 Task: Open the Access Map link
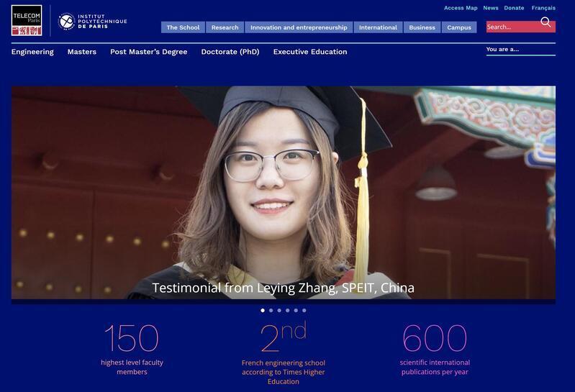click(461, 8)
